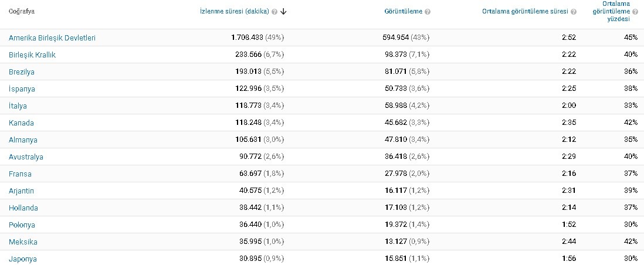Click the İtalya country link
This screenshot has height=265, width=644.
coord(18,106)
